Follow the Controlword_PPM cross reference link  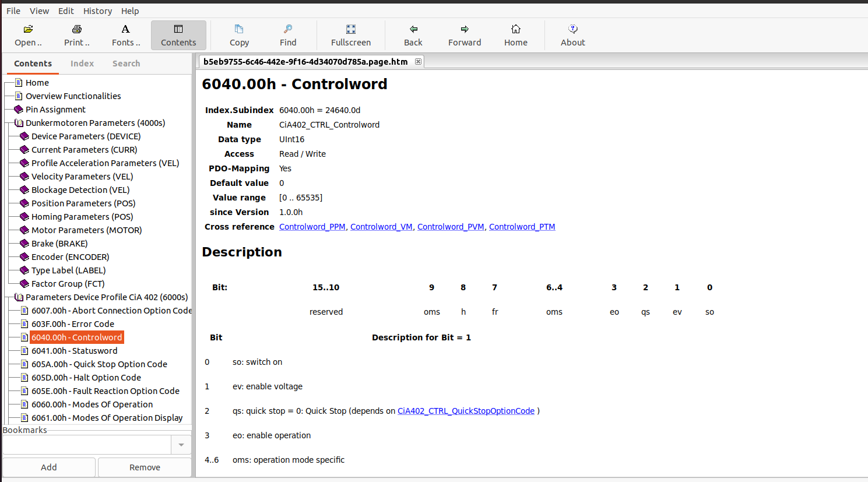(312, 227)
